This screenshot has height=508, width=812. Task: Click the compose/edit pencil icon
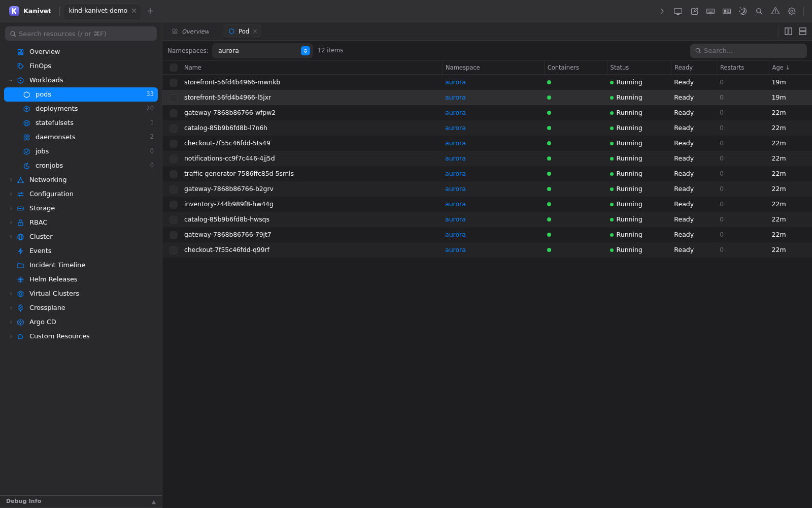click(694, 11)
